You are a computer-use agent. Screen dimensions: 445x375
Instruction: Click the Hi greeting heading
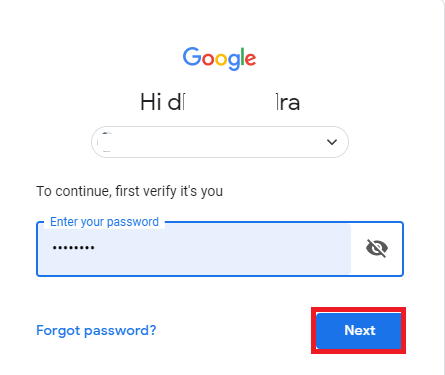(220, 102)
